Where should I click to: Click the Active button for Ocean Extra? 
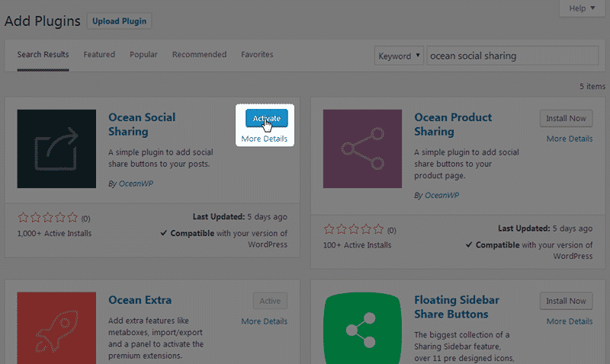[x=270, y=301]
